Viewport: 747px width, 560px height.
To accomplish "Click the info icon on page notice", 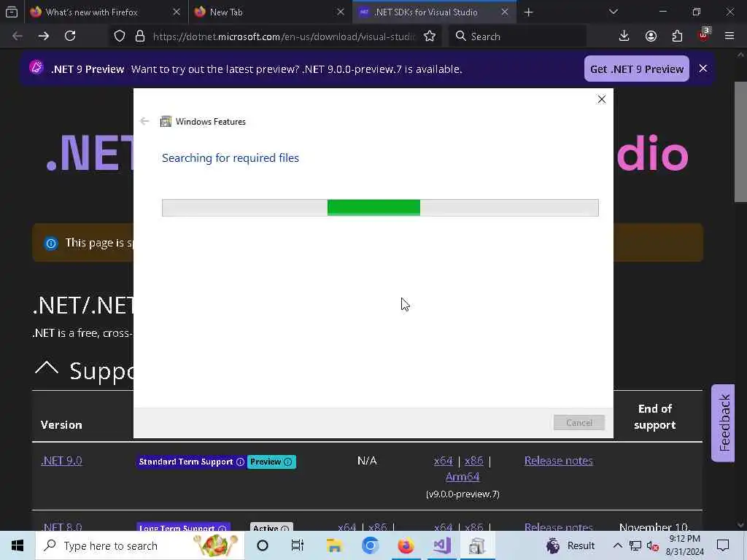I will coord(50,244).
